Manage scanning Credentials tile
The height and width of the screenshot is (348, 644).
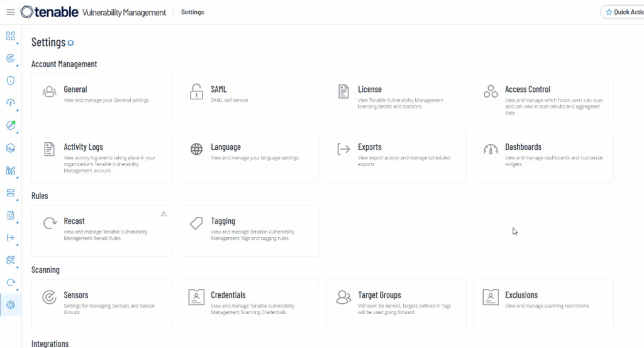(x=248, y=305)
